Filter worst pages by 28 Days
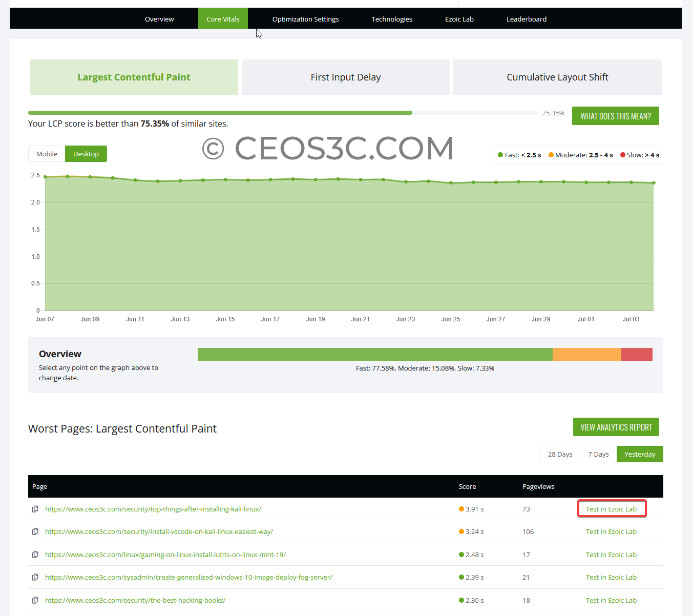The width and height of the screenshot is (693, 616). (x=560, y=454)
